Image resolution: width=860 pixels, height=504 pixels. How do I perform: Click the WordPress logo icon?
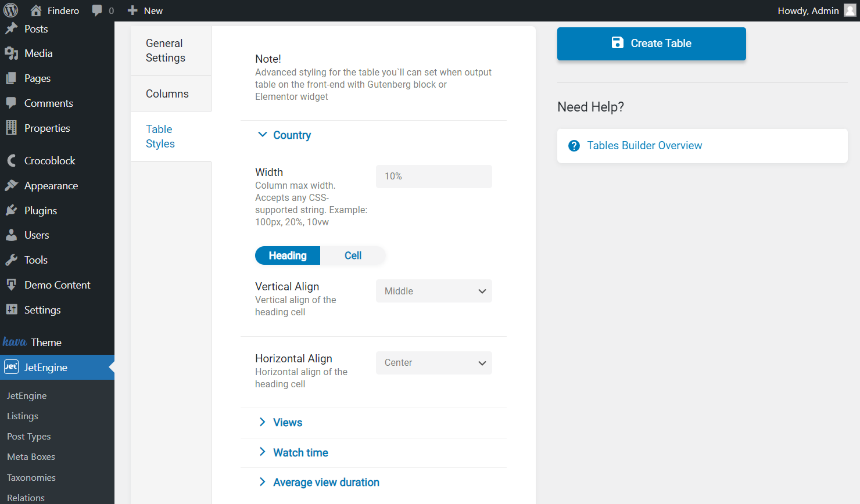pos(11,10)
